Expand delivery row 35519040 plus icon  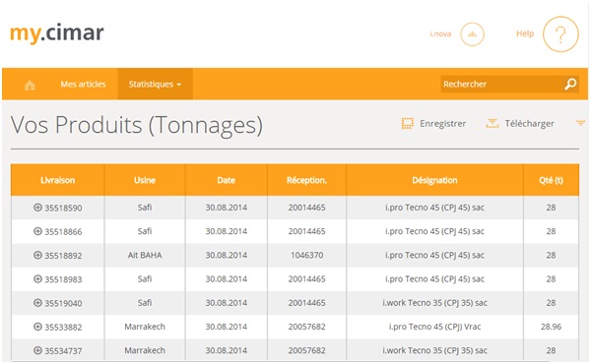(37, 303)
